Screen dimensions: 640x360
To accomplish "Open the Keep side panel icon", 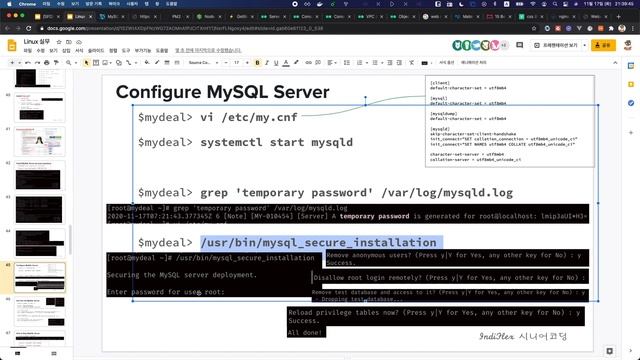I will [631, 84].
